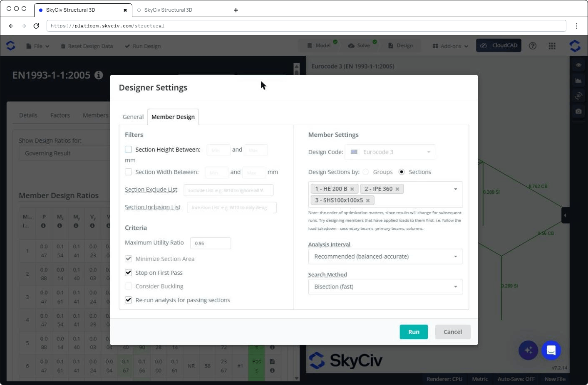
Task: Collapse the side panel with the arrow handle
Action: click(565, 215)
